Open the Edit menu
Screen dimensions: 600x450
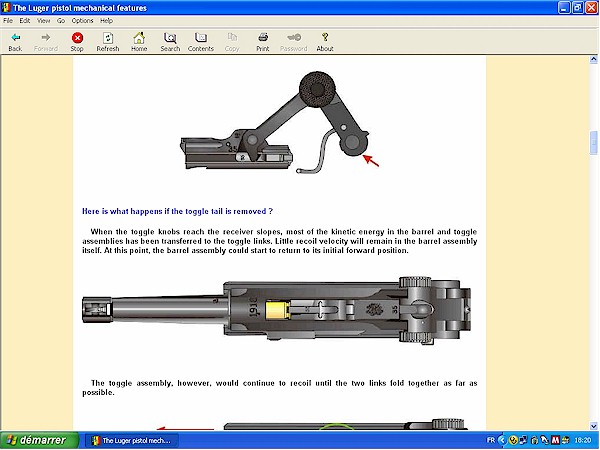pos(25,21)
